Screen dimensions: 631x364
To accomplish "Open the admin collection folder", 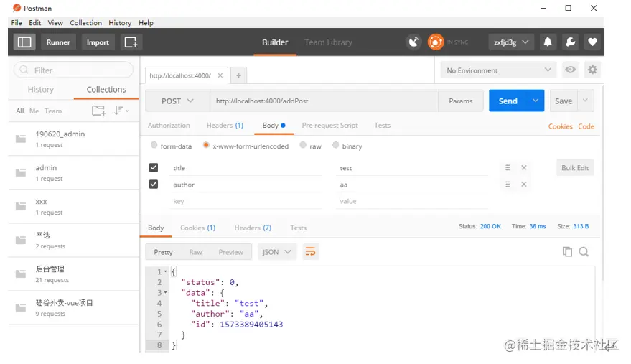I will pos(74,172).
